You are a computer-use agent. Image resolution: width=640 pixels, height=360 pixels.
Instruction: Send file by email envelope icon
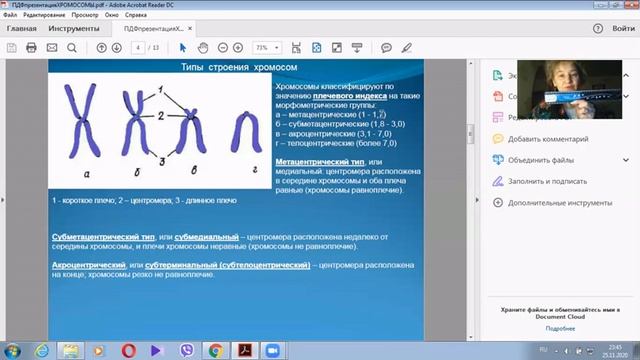tap(52, 48)
